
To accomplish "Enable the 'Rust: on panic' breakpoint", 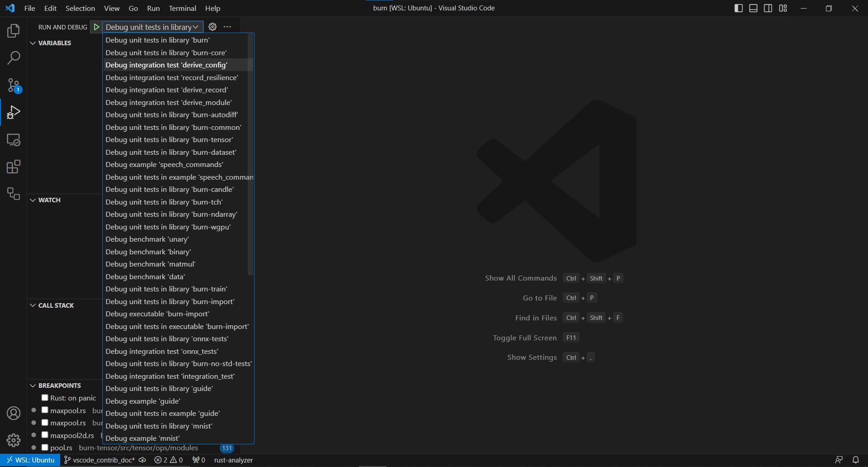I will tap(45, 398).
